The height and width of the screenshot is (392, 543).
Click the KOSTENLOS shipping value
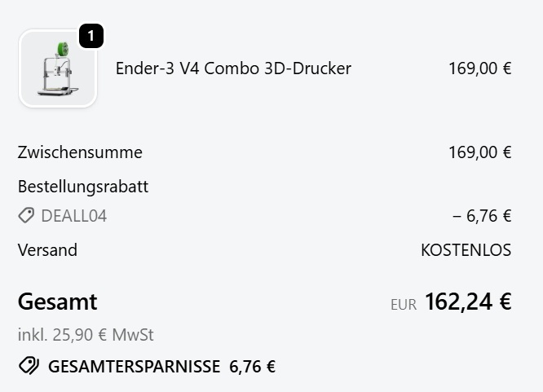pyautogui.click(x=466, y=250)
